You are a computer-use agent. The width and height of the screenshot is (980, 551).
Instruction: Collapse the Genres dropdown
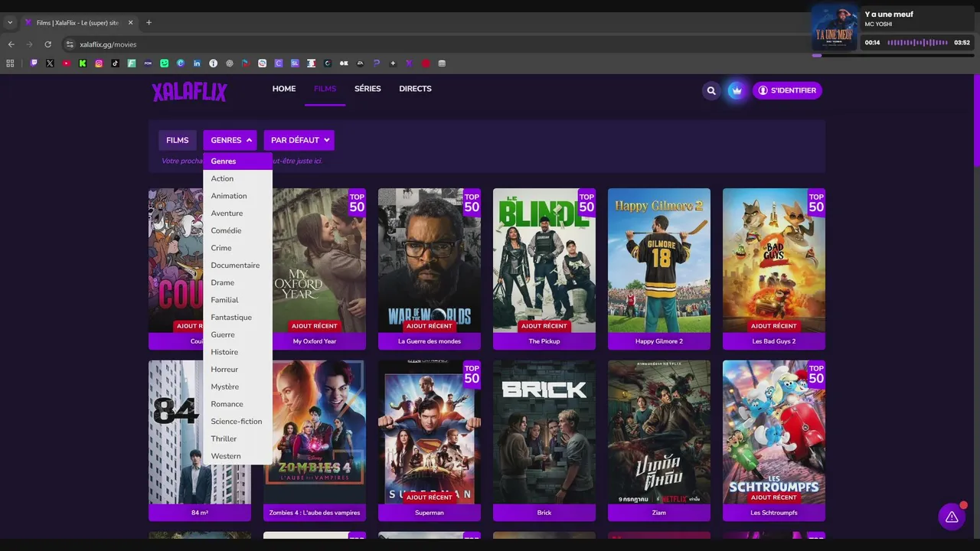(x=230, y=140)
